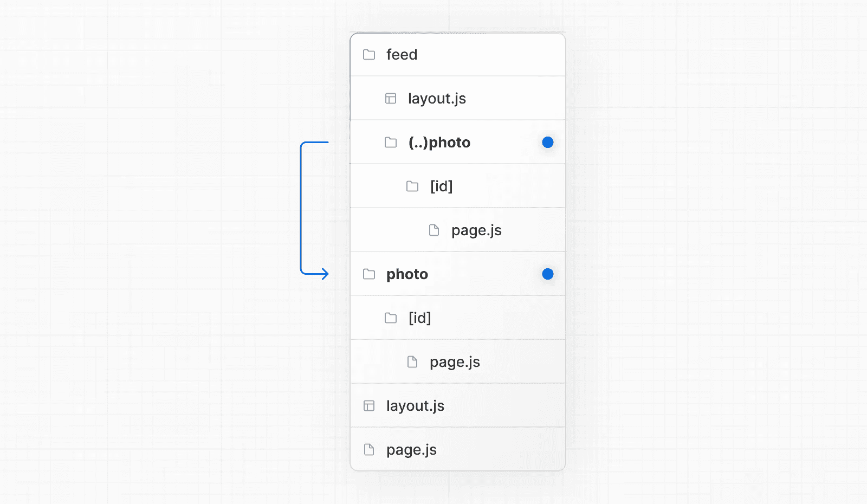Click folder icon of [id] under photo

(x=391, y=318)
